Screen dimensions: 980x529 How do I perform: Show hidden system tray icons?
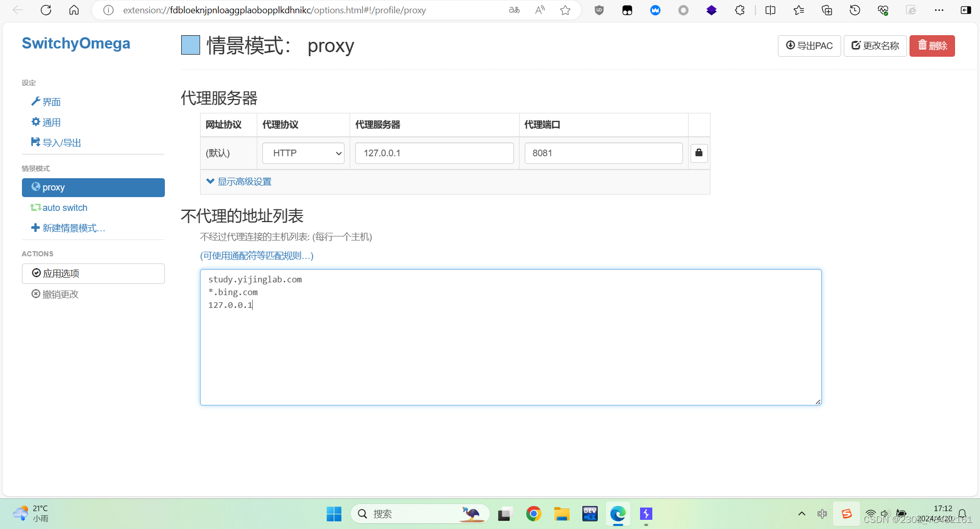(x=802, y=514)
